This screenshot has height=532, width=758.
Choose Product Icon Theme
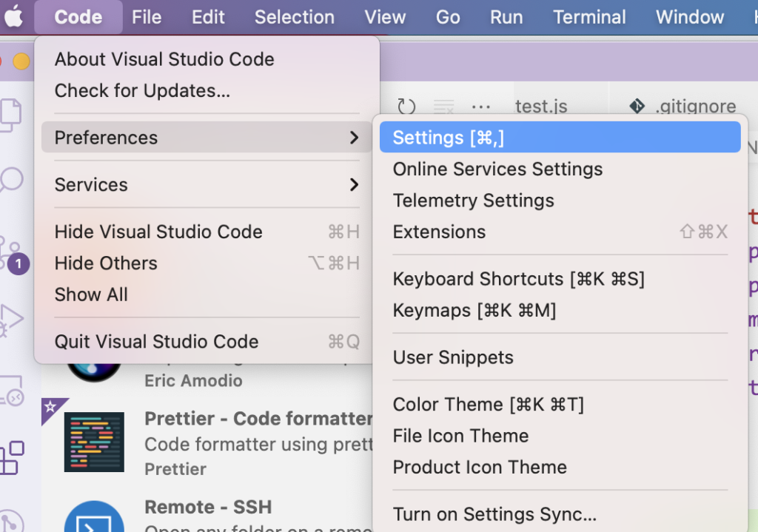560,467
